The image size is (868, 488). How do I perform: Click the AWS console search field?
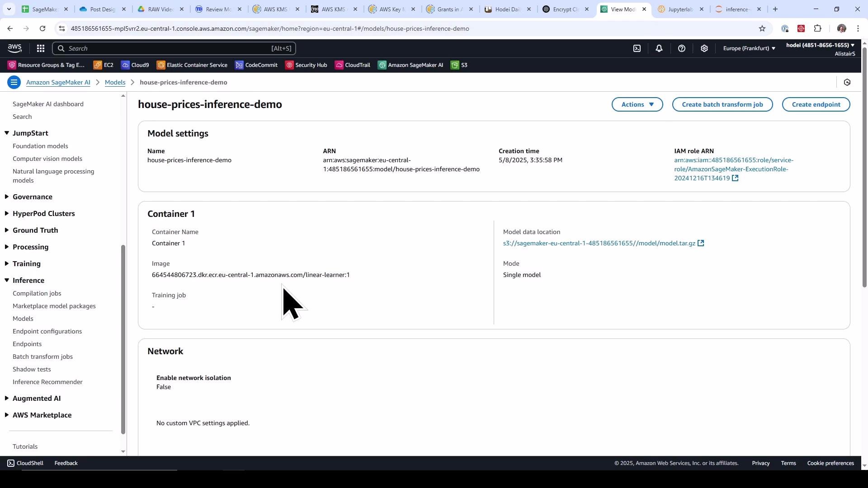tap(174, 48)
